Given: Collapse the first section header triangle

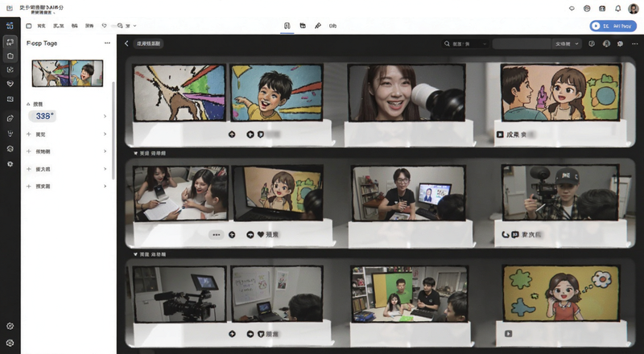Looking at the screenshot, I should (x=135, y=153).
